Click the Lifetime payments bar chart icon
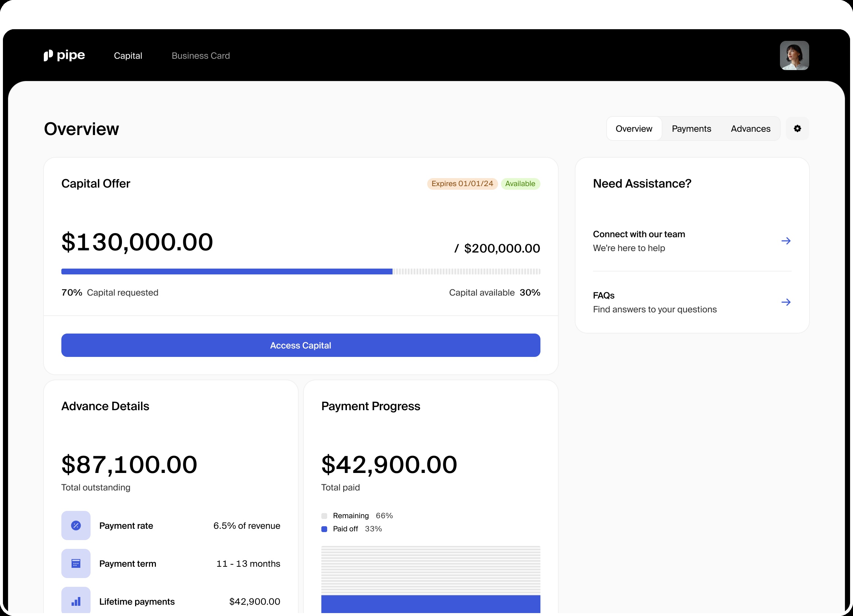Screen dimensions: 853x616 76,601
